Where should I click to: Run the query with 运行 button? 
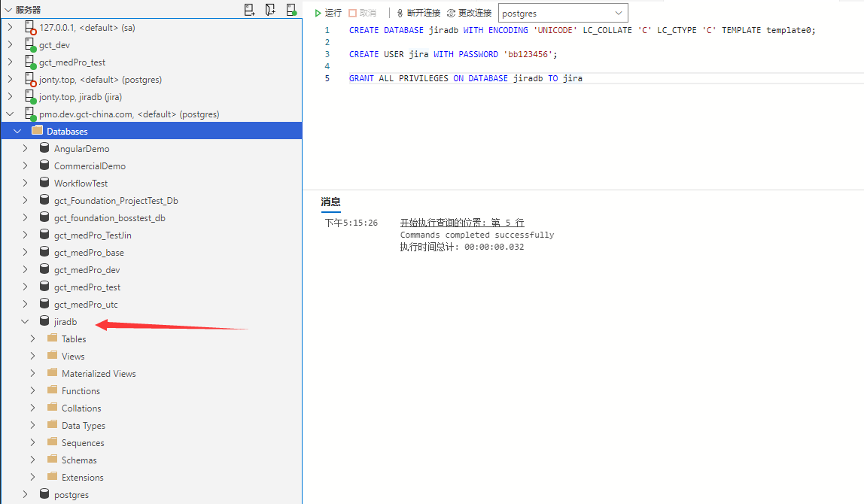[x=328, y=13]
